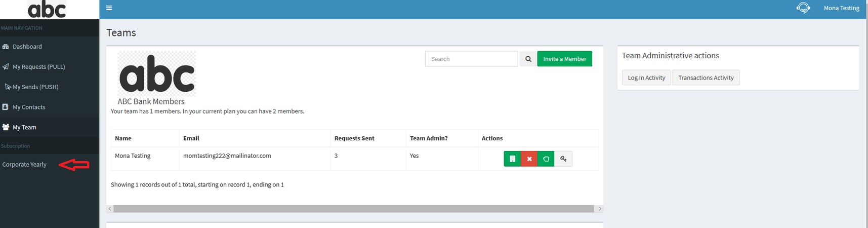Viewport: 868px width, 228px height.
Task: Open the Log In Activity report
Action: 646,78
